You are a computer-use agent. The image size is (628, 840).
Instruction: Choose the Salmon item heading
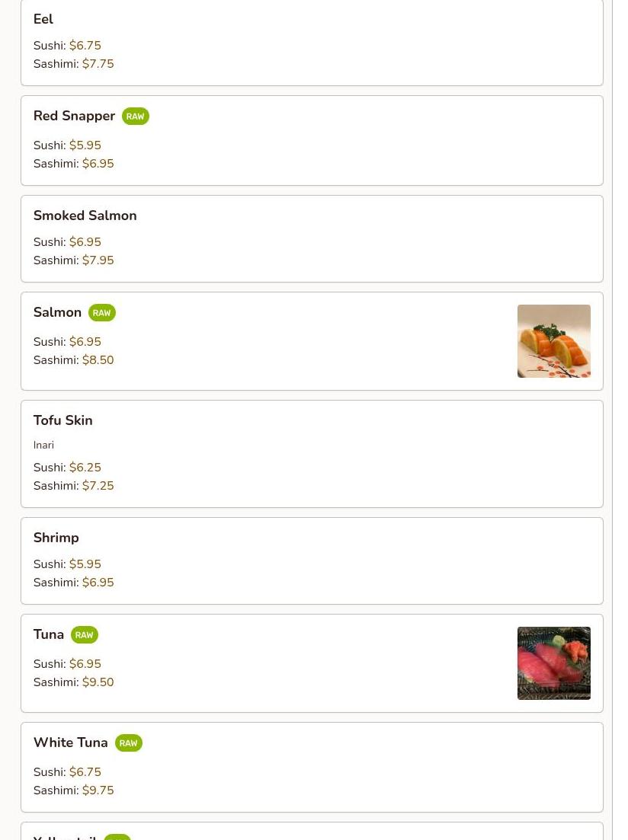click(x=57, y=312)
